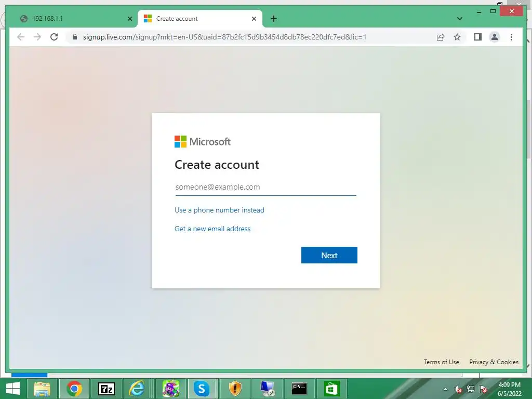Screen dimensions: 532x399
Task: Click the muted volume tray icon
Action: tap(458, 389)
